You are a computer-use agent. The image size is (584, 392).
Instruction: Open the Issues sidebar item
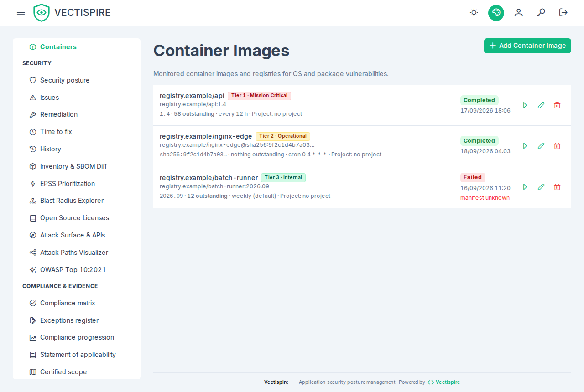click(x=77, y=98)
